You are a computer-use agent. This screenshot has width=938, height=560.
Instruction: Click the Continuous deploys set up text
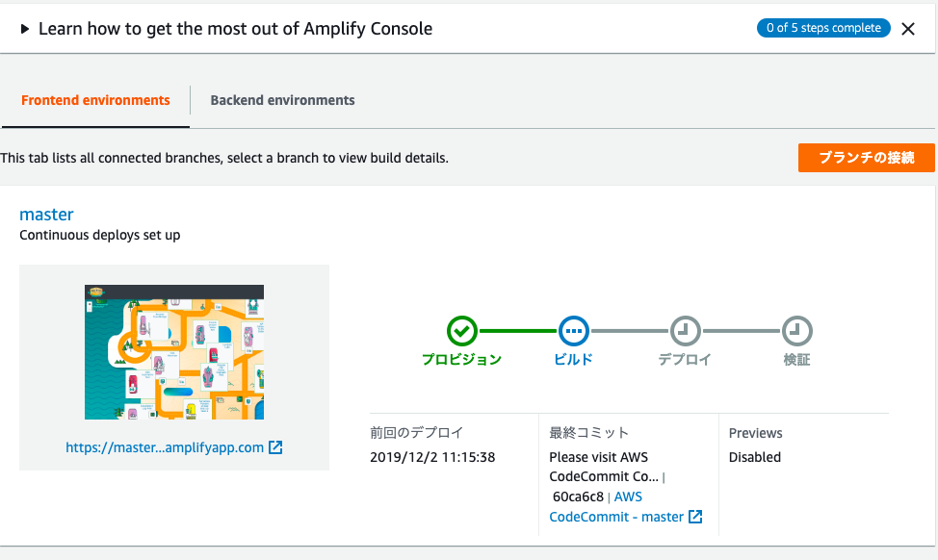[x=100, y=235]
